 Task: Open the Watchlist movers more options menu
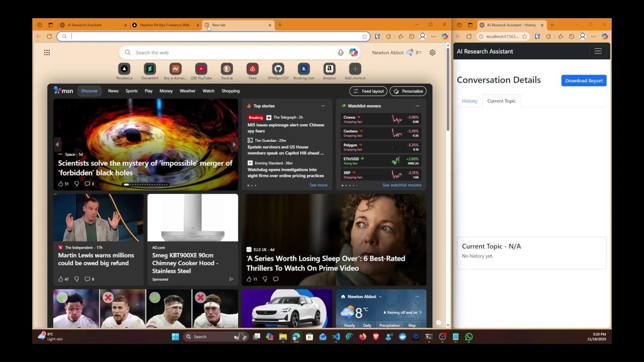[417, 106]
